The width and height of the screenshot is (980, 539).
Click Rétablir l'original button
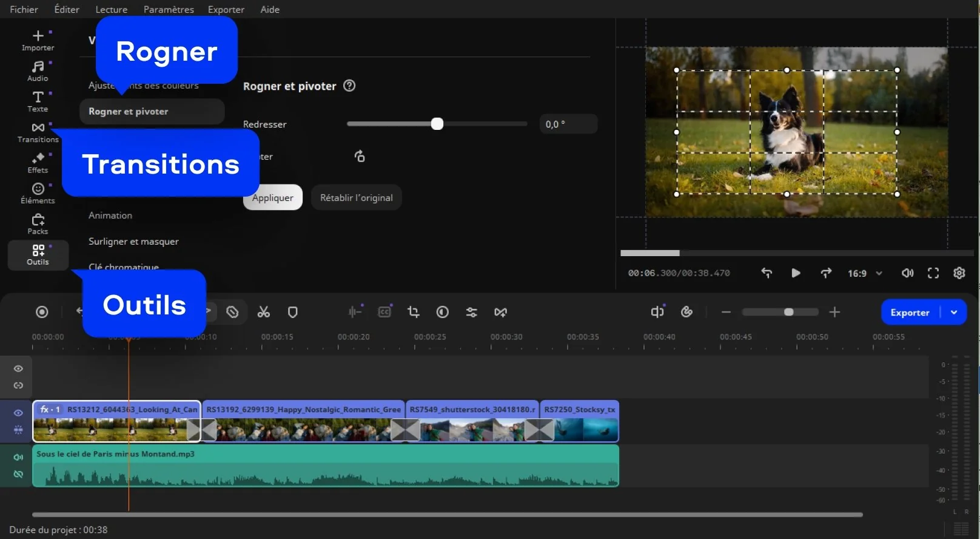tap(356, 197)
